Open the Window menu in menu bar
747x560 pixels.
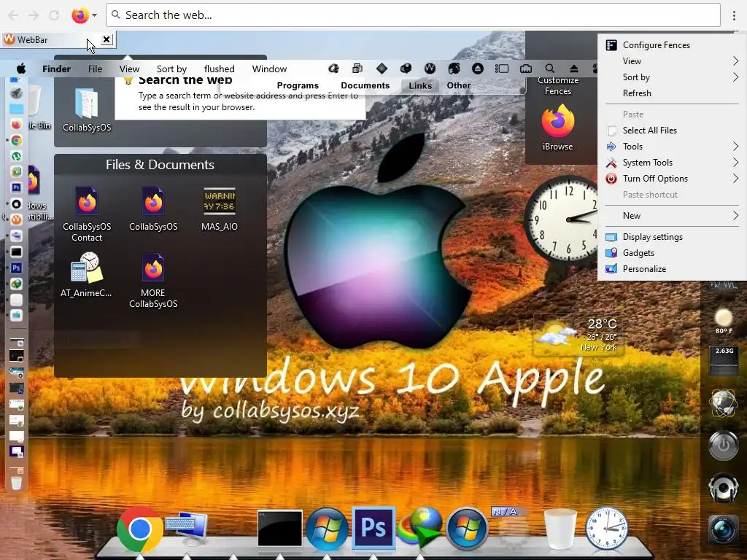pyautogui.click(x=269, y=69)
